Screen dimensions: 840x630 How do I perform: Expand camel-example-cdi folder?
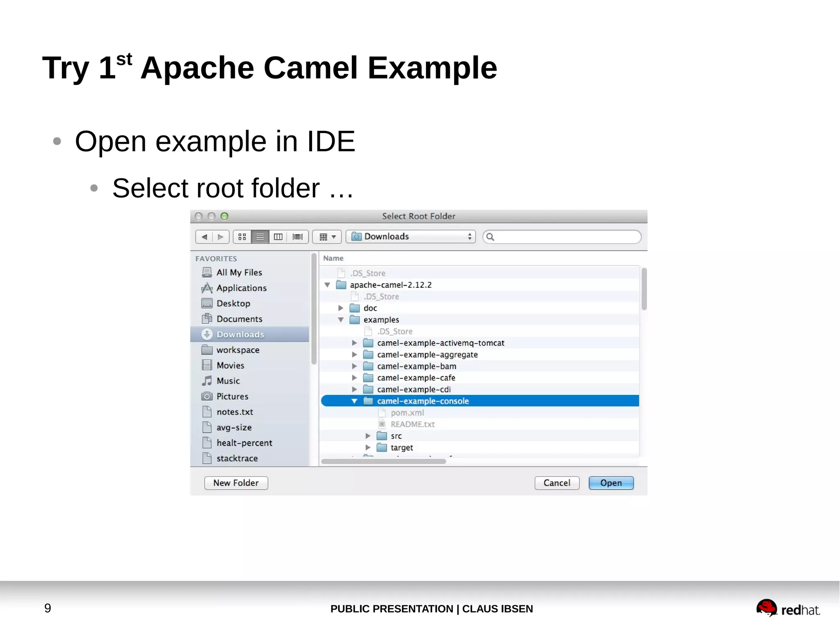coord(354,389)
